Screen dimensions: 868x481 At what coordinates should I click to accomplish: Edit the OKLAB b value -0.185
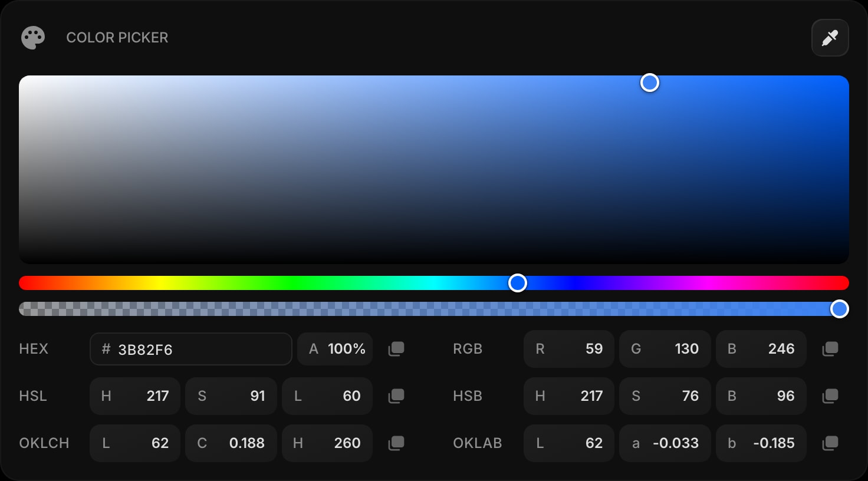click(x=761, y=443)
